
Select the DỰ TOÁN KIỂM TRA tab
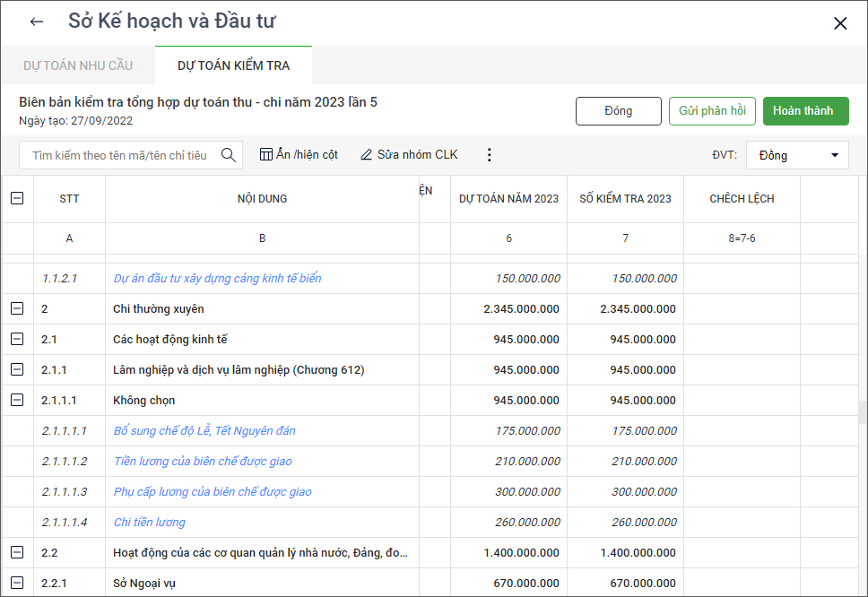click(233, 65)
